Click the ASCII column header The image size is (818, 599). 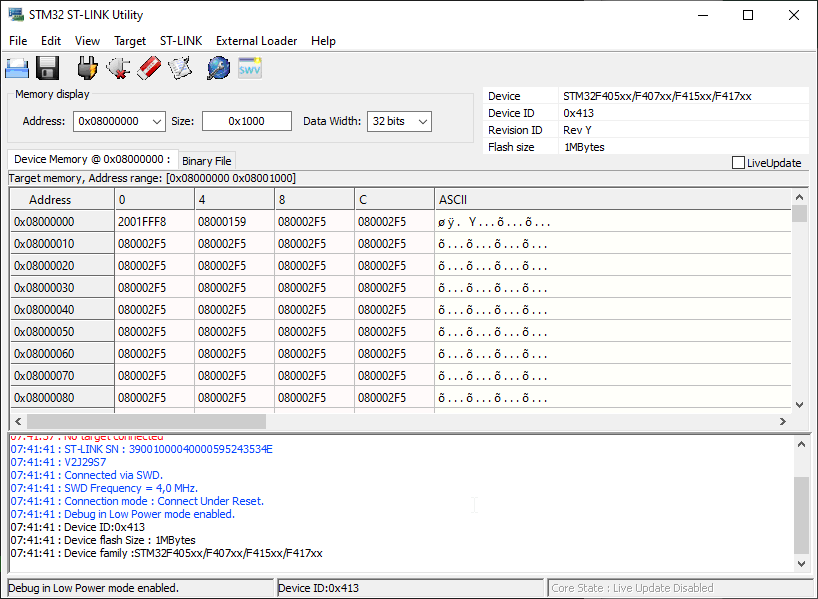tap(612, 200)
